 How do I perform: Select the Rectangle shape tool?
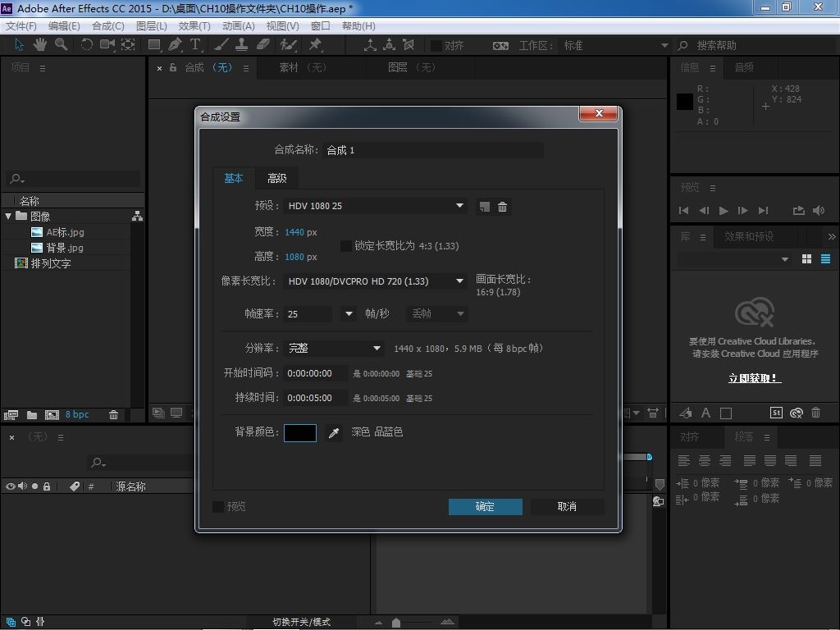[x=153, y=45]
